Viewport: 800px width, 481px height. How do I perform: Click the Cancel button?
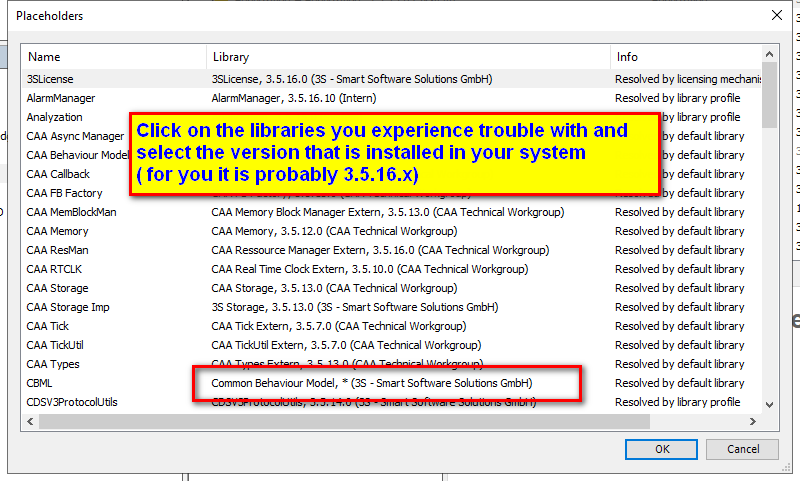pos(743,449)
